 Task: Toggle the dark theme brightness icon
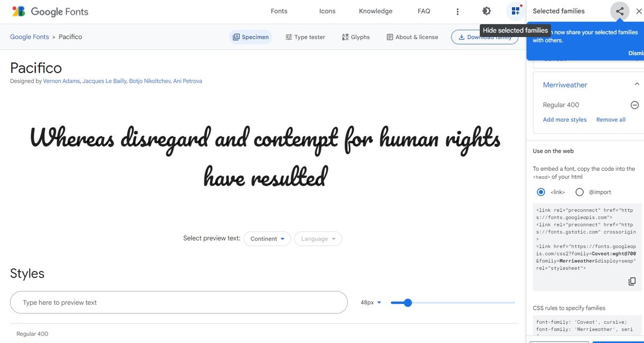click(x=486, y=11)
